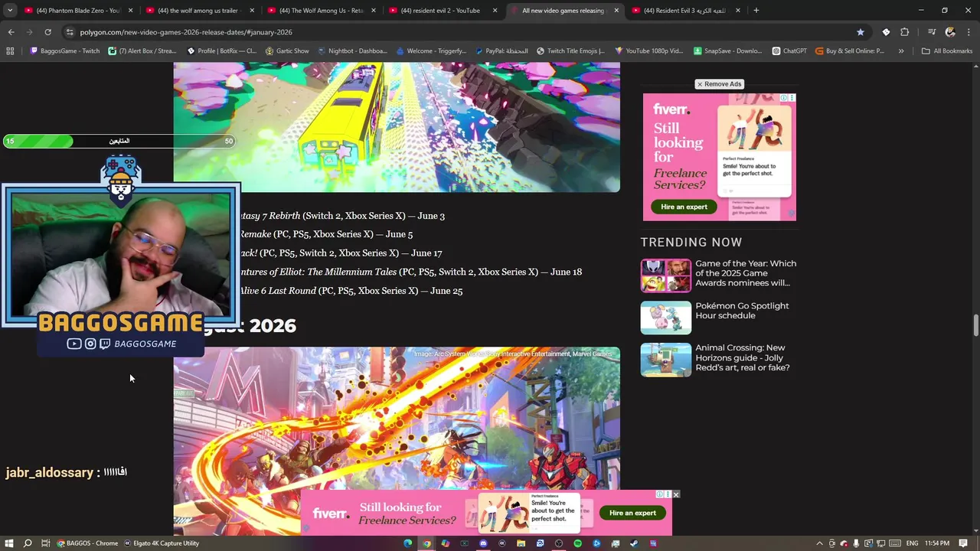Click the Marvel fighting game image
The height and width of the screenshot is (551, 980).
(x=397, y=441)
